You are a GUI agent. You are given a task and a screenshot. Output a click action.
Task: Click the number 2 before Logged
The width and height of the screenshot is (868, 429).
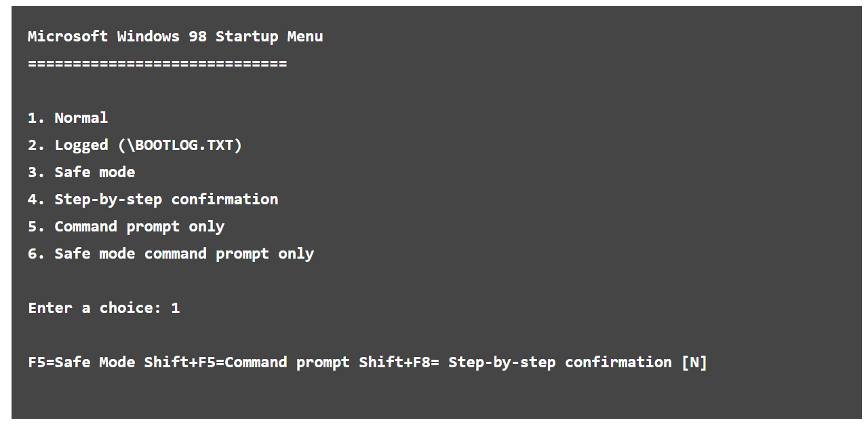pos(33,145)
